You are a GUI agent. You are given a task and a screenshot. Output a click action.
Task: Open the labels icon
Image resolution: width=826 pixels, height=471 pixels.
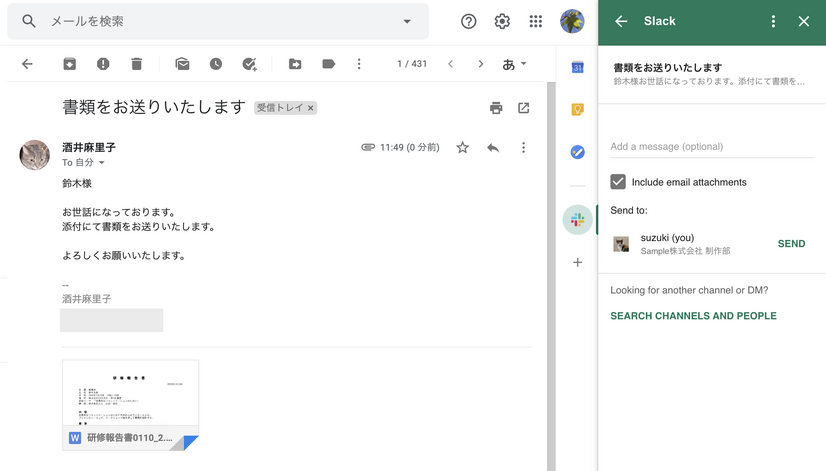click(x=328, y=64)
